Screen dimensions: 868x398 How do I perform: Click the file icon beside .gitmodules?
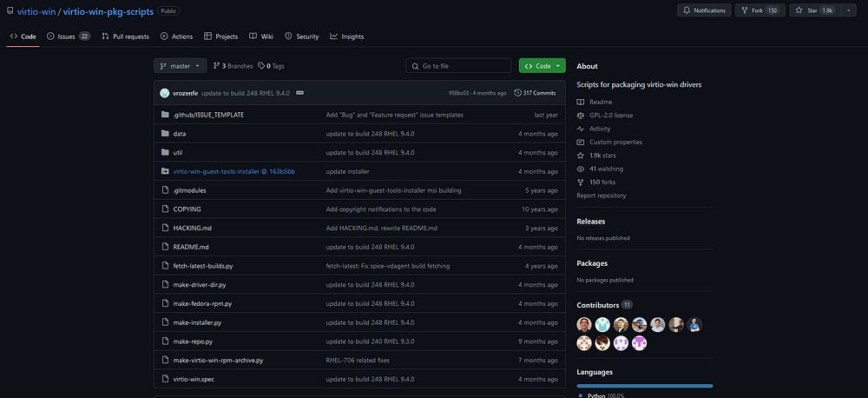tap(164, 190)
